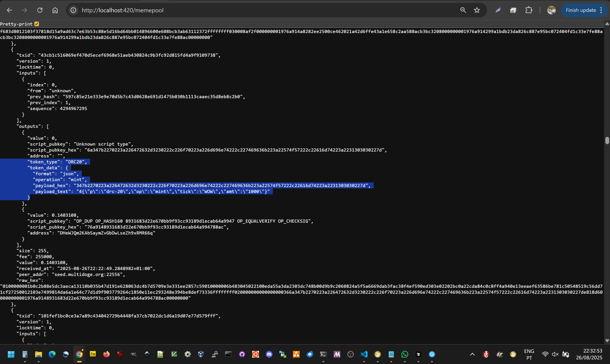Click the txid value starting 101fef1bc0ce

pos(130,316)
